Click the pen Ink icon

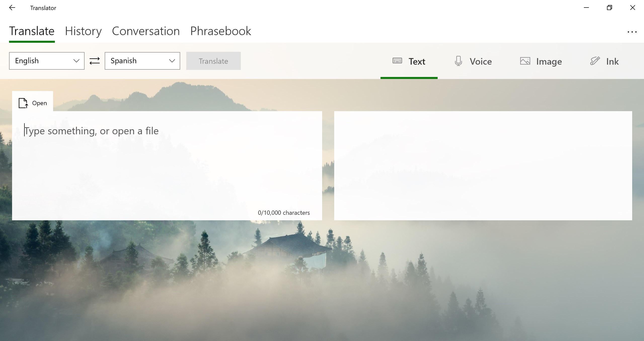pos(595,61)
